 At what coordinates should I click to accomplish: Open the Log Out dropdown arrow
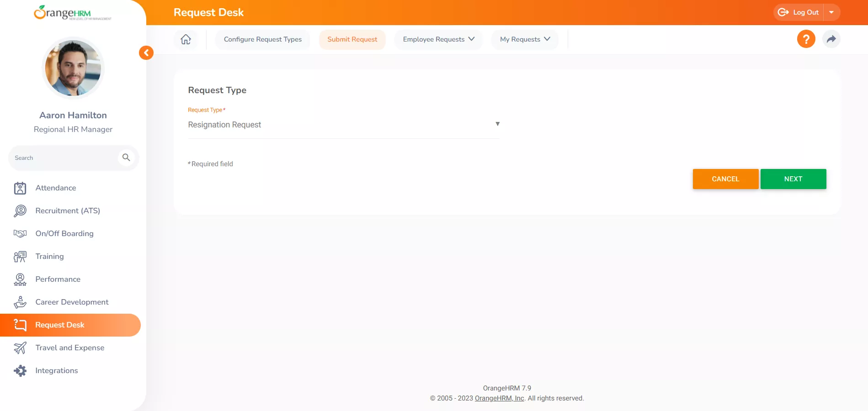click(831, 12)
